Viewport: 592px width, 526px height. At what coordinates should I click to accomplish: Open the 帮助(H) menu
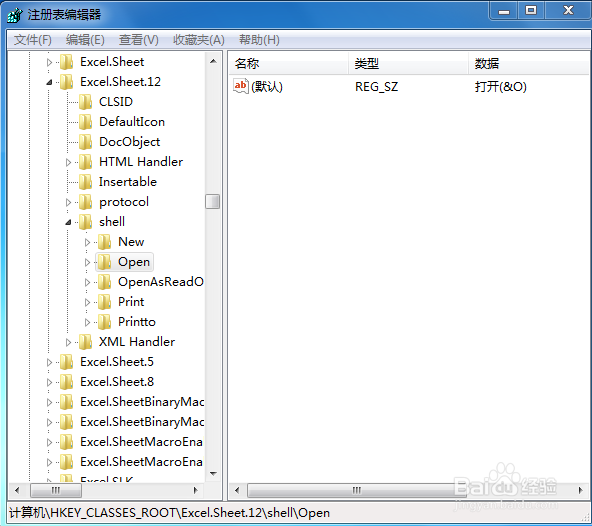259,40
